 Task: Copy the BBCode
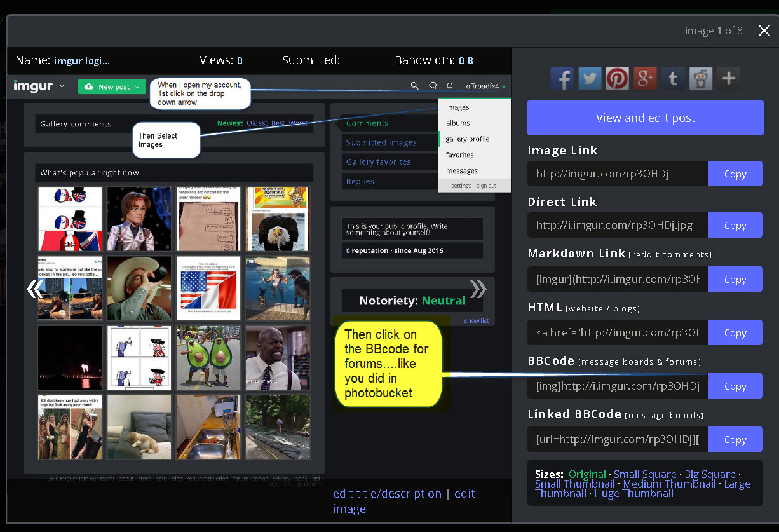point(736,386)
